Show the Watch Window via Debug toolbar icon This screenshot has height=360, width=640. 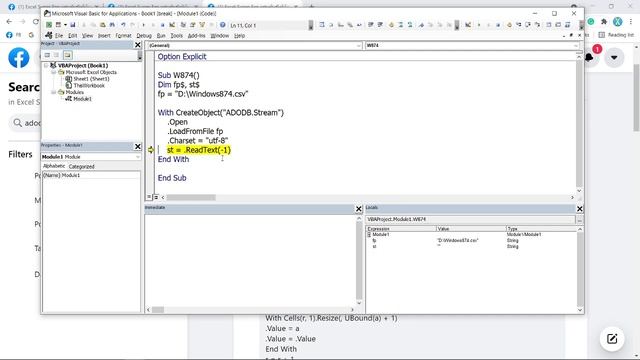[x=567, y=25]
